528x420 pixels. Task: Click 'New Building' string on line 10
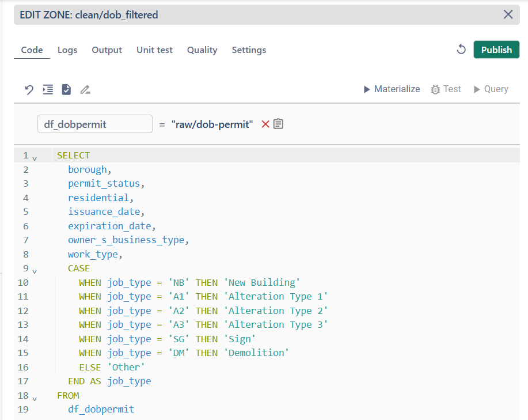[x=262, y=282]
